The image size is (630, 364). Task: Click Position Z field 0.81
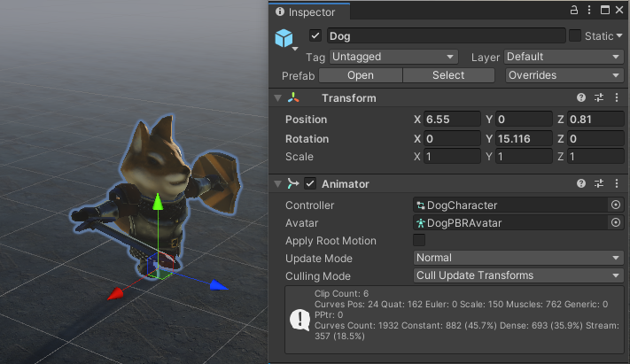click(x=595, y=120)
